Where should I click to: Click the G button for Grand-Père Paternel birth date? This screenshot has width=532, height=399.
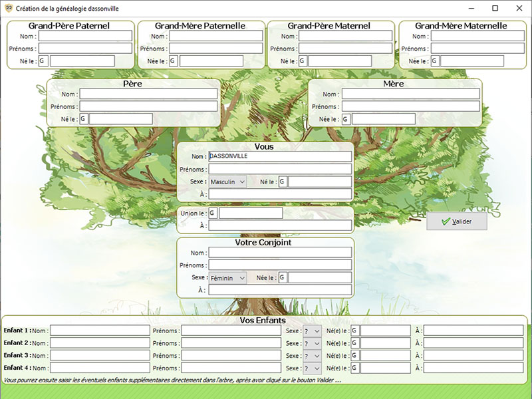pyautogui.click(x=43, y=61)
